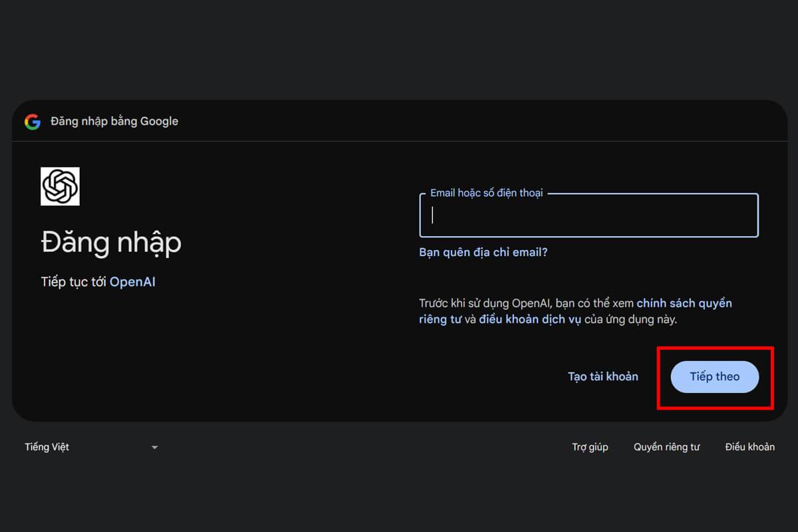The image size is (798, 532).
Task: Focus the Email hoặc số điện thoại field
Action: click(589, 215)
